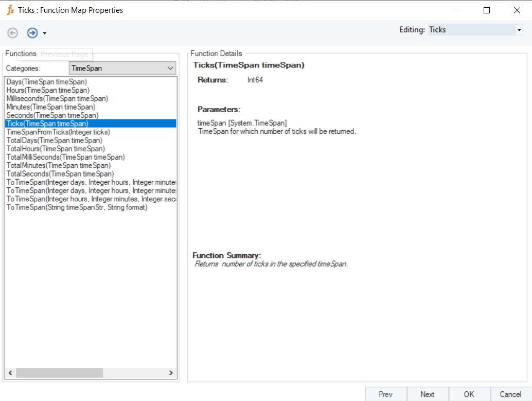Click the function list scrollbar left arrow
The width and height of the screenshot is (532, 401).
click(x=10, y=373)
